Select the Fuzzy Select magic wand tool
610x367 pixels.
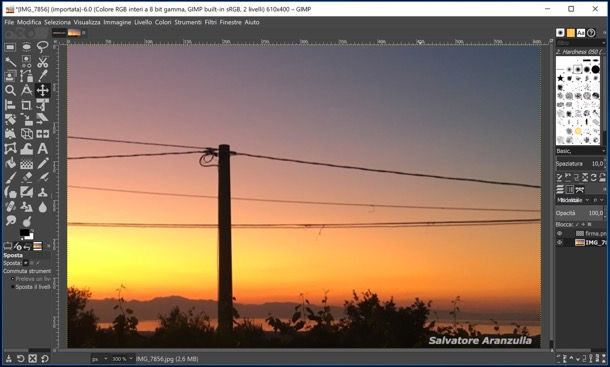pyautogui.click(x=10, y=61)
